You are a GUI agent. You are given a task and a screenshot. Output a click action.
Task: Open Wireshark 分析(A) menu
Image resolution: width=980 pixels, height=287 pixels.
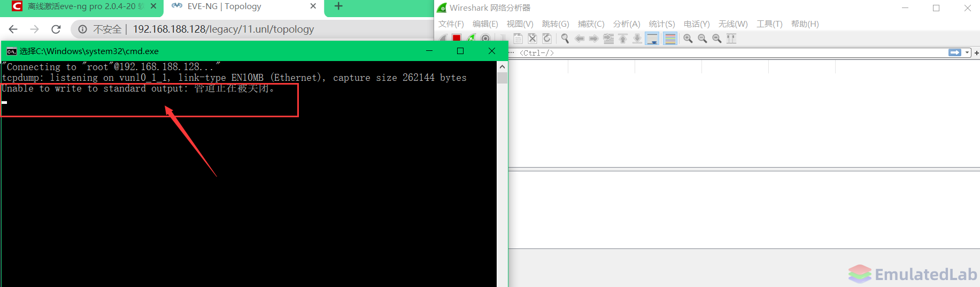tap(627, 24)
